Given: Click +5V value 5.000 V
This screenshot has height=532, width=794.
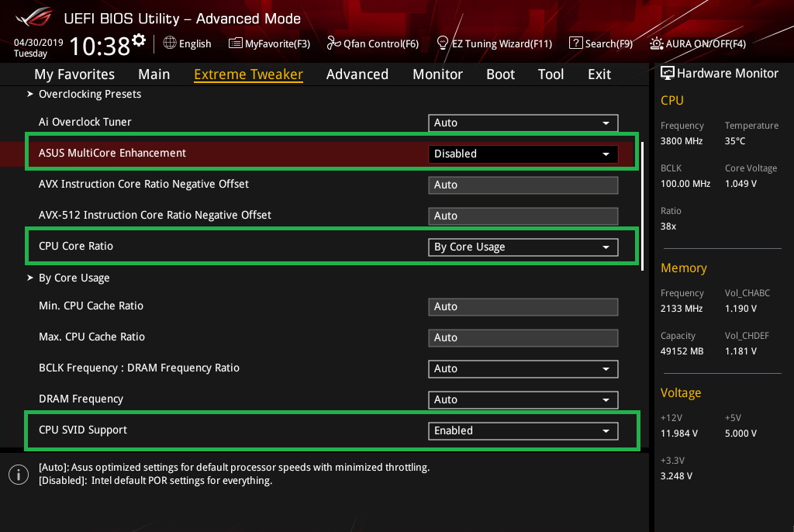Looking at the screenshot, I should pos(740,434).
